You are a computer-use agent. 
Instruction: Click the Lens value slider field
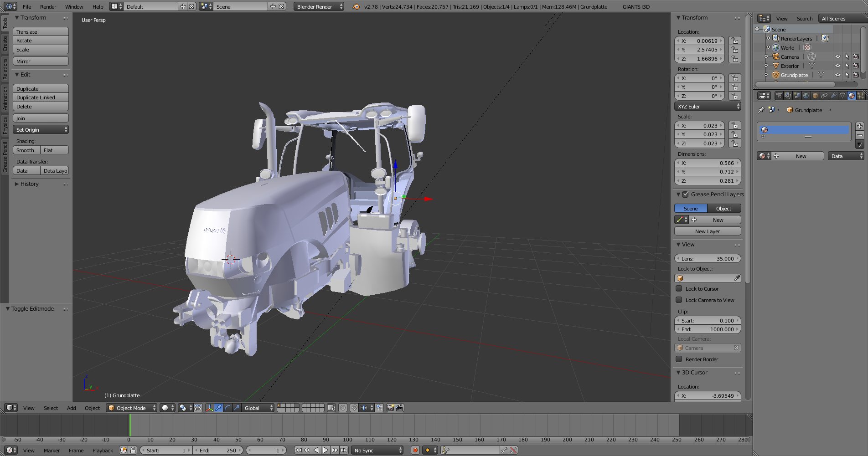[x=707, y=258]
